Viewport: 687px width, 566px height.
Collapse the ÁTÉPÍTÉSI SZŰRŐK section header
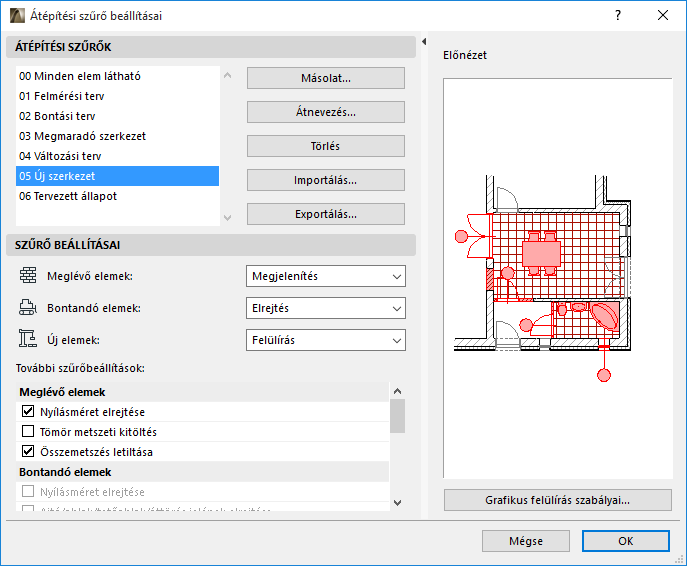(x=211, y=47)
